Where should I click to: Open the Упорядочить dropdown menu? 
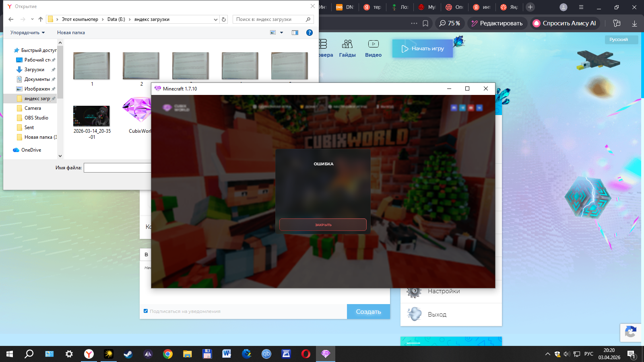coord(27,33)
